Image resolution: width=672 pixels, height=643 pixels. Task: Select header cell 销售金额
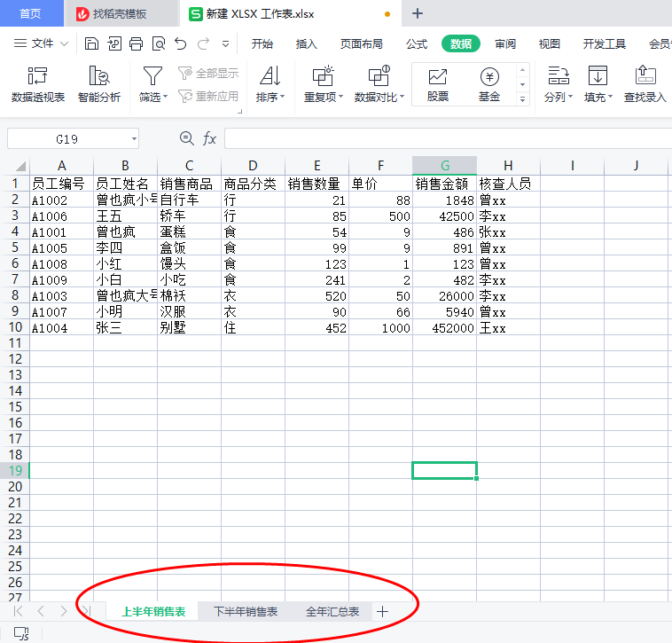click(x=444, y=184)
